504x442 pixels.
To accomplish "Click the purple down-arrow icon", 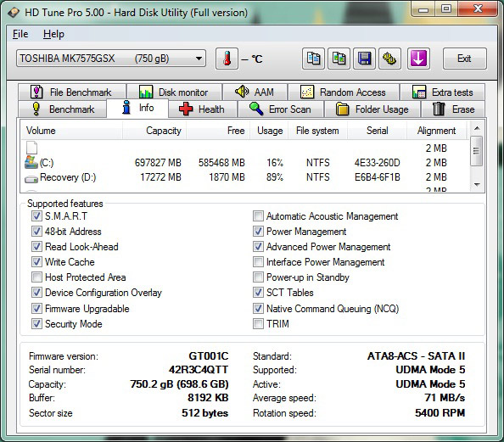I will click(418, 59).
